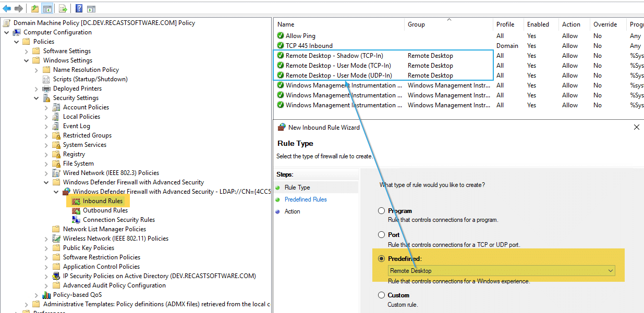Click the Up One Level folder icon

(35, 8)
